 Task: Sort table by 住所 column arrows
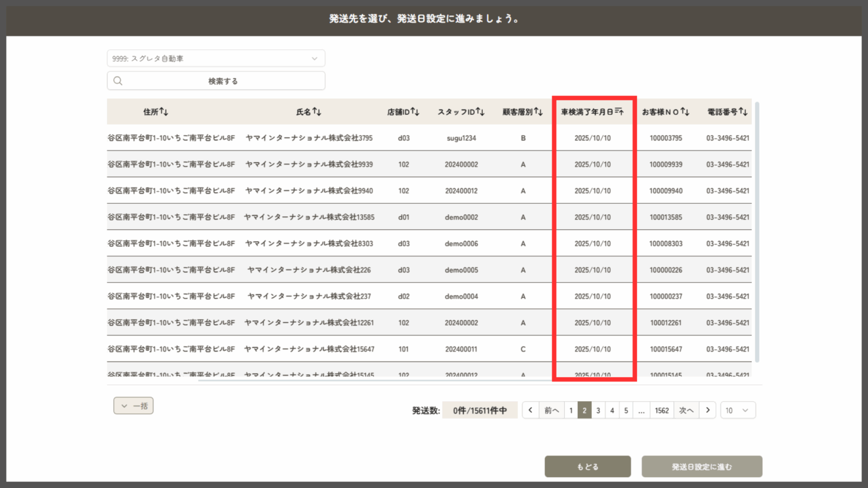tap(164, 112)
